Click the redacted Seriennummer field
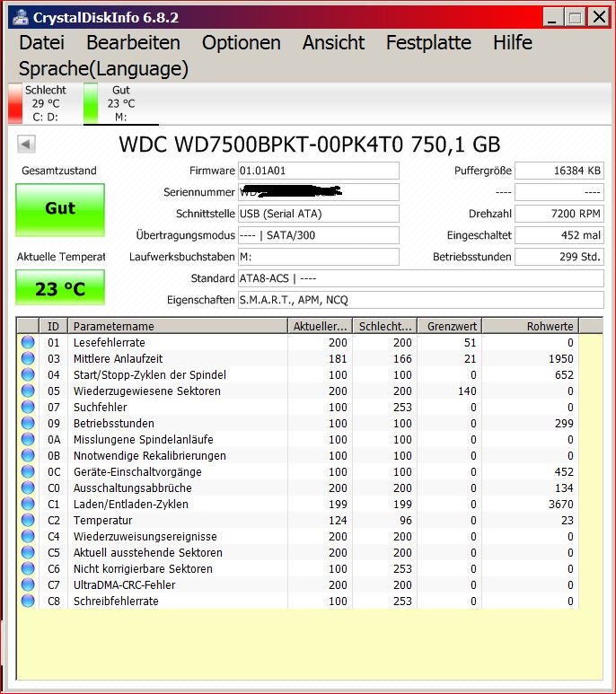The image size is (616, 694). click(x=319, y=192)
